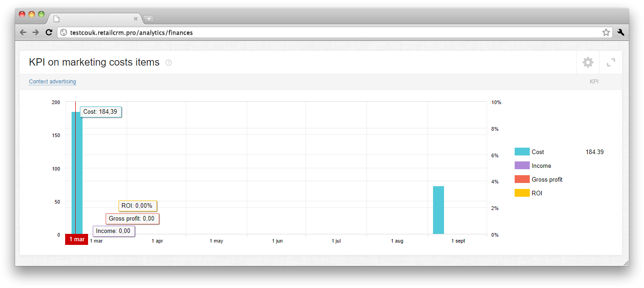Click the 1 apr axis label

click(157, 241)
